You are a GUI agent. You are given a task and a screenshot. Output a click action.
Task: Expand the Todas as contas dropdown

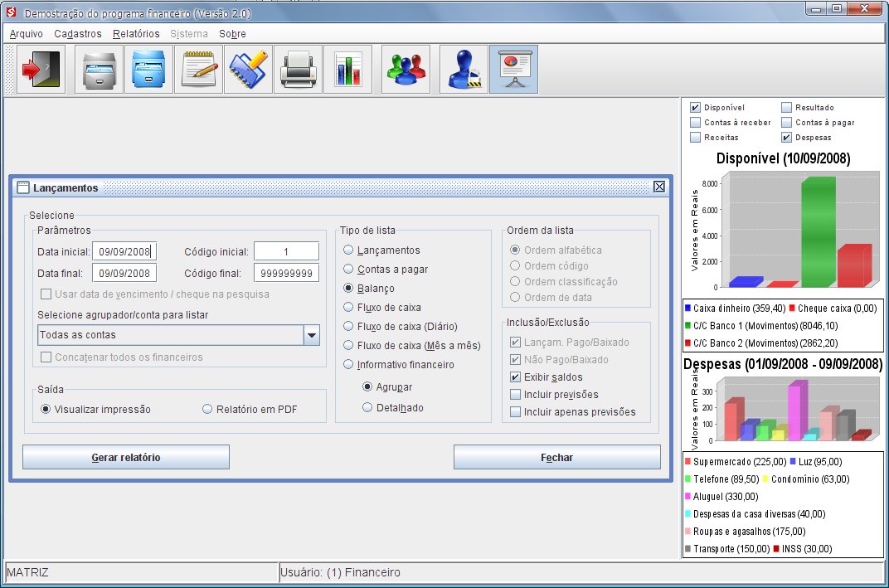point(312,335)
